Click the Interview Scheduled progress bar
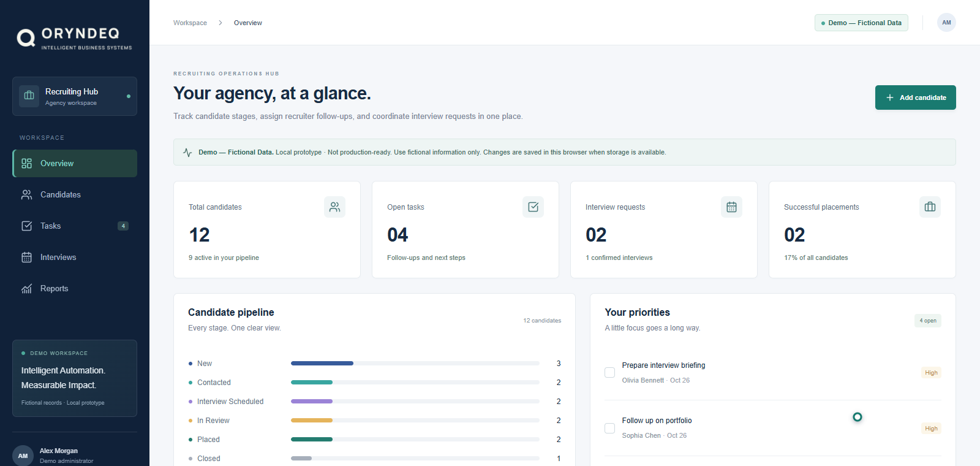The height and width of the screenshot is (466, 980). tap(415, 402)
